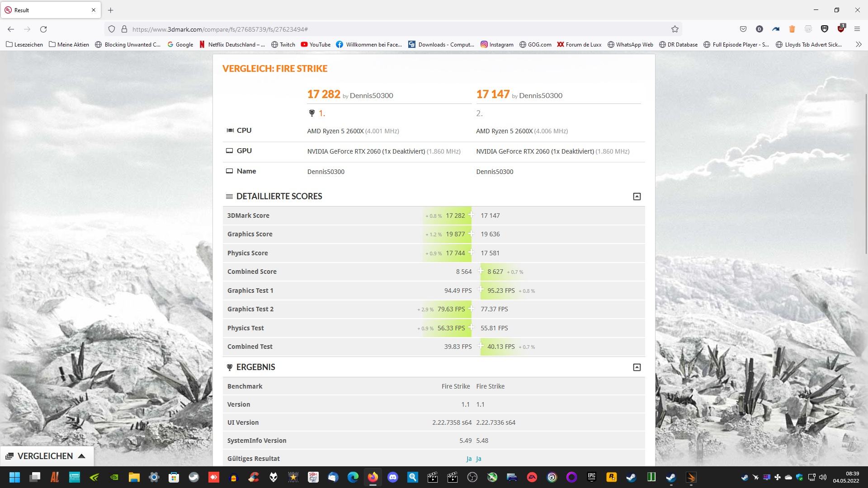The image size is (868, 488).
Task: Open tracking protection shield icon
Action: point(111,29)
